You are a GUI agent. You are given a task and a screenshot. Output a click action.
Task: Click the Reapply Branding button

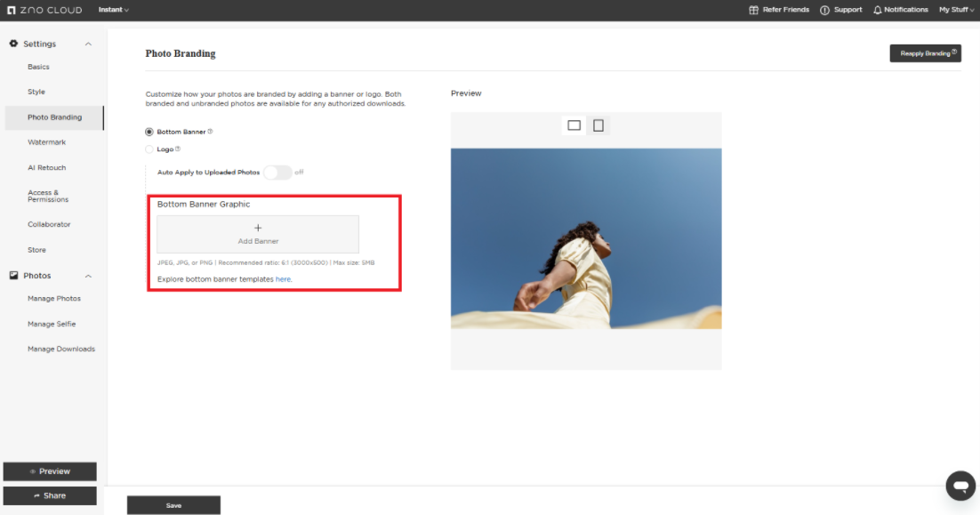pyautogui.click(x=925, y=53)
